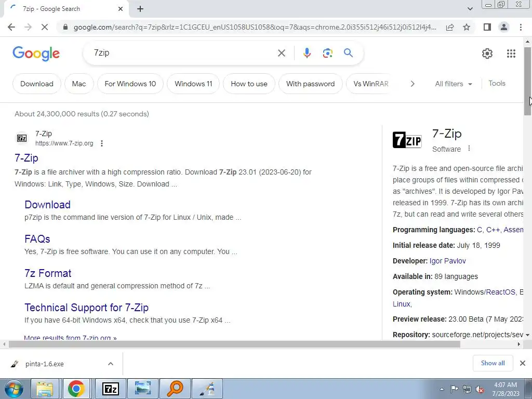Viewport: 532px width, 399px height.
Task: Open the taskbar clock and date
Action: 506,389
